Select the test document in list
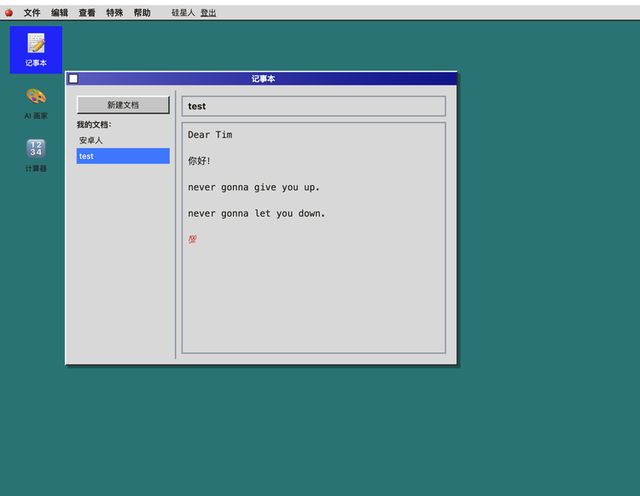The width and height of the screenshot is (640, 496). coord(123,156)
